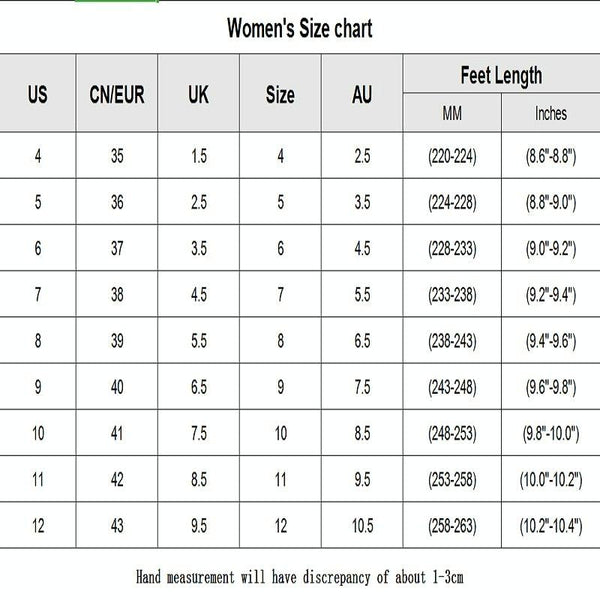
Task: Click the (9.6"-9.8") inches cell
Action: pyautogui.click(x=551, y=387)
